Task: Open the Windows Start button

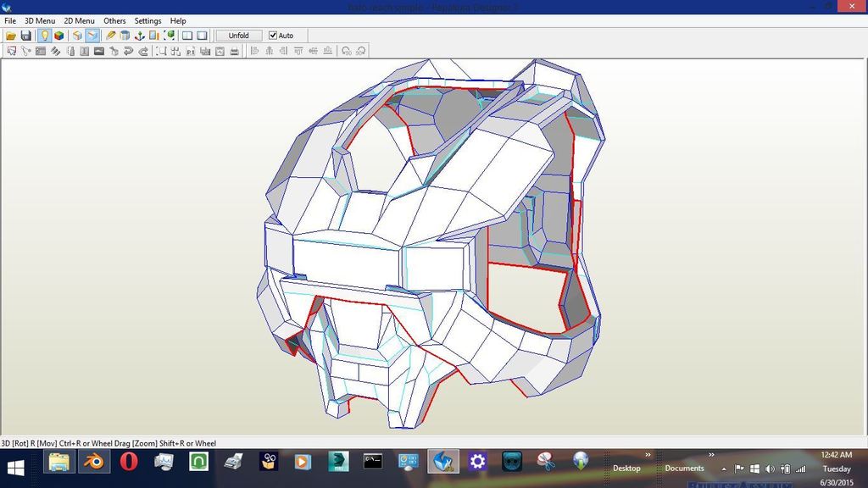Action: coord(15,468)
